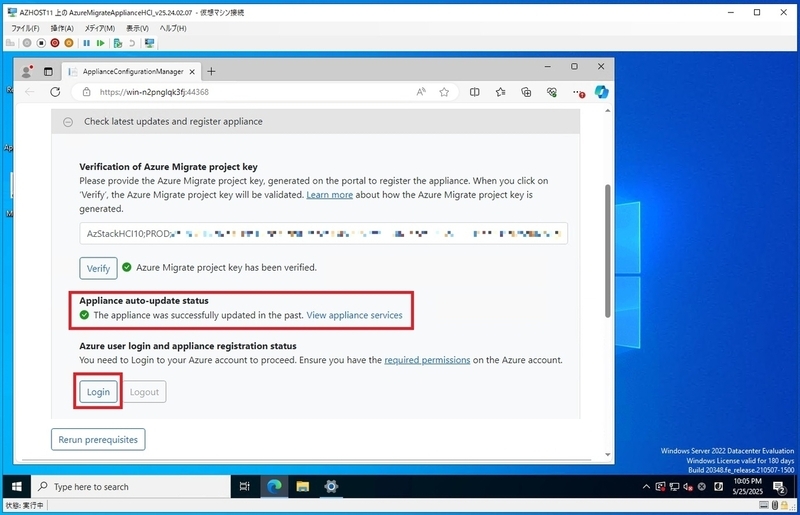Click the muted speaker tray icon

click(x=688, y=487)
